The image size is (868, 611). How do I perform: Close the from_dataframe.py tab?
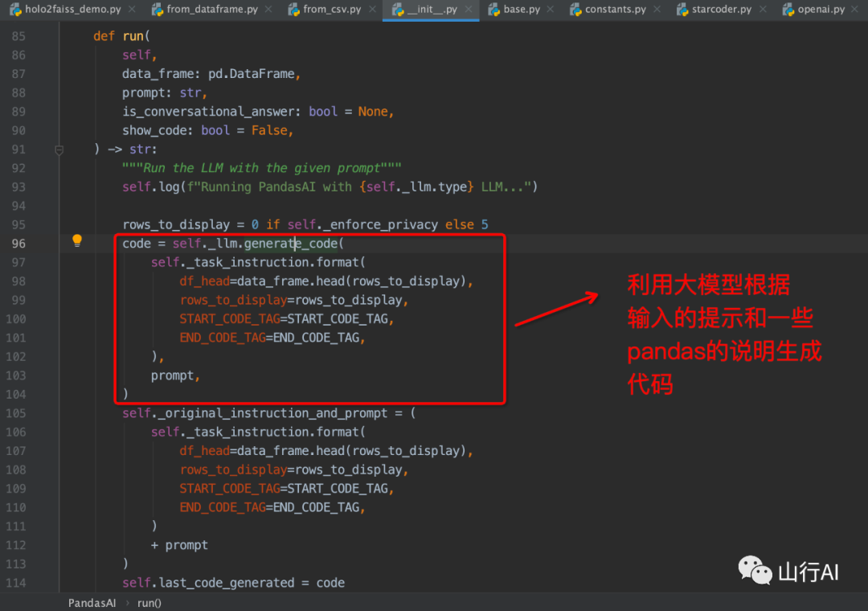268,10
